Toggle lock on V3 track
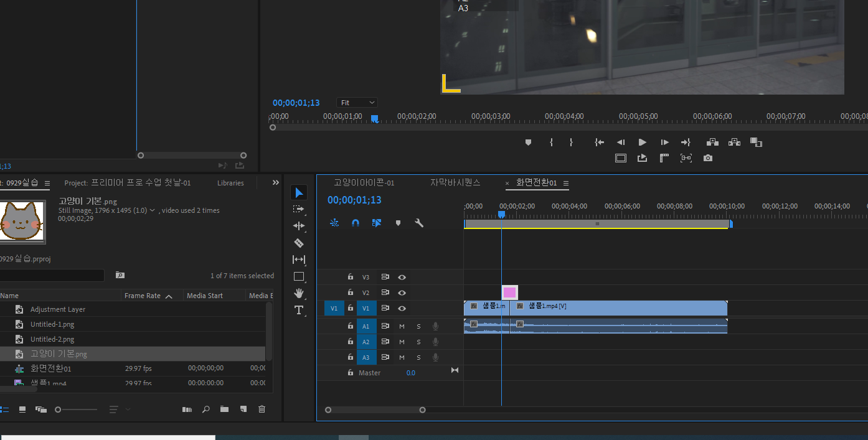The image size is (868, 440). click(351, 277)
